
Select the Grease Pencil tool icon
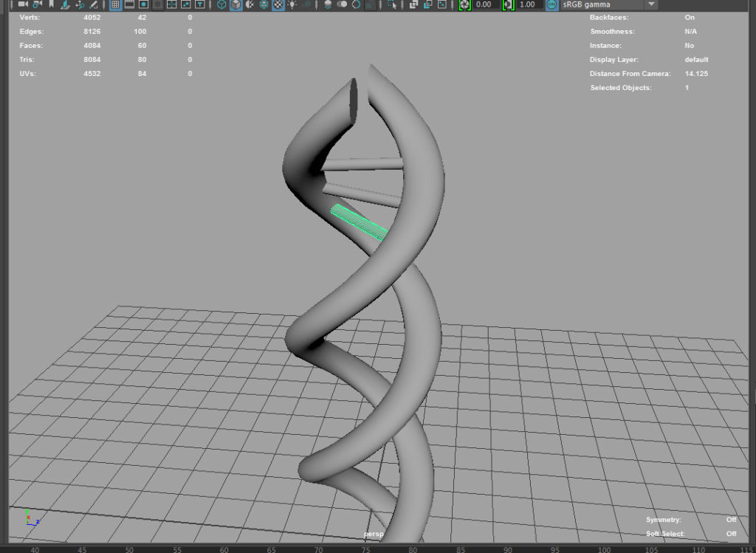pos(94,4)
